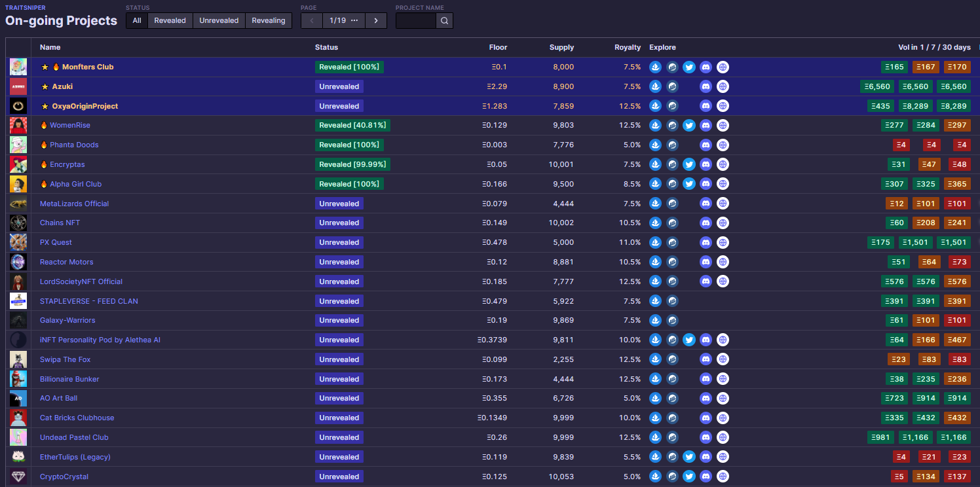Open the OpenSea icon for STAPLEVERSE - FEED CLAN

tap(655, 301)
